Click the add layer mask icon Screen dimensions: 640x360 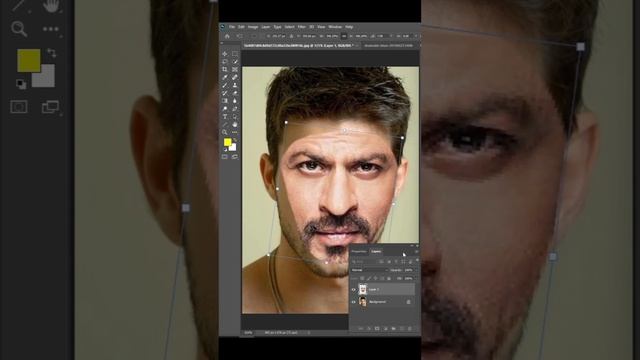coord(377,328)
